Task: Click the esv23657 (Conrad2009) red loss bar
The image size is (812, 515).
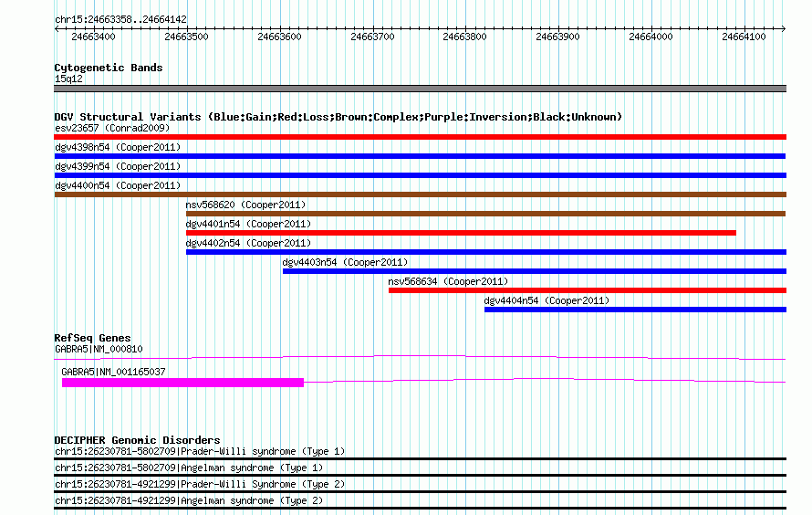Action: point(420,137)
